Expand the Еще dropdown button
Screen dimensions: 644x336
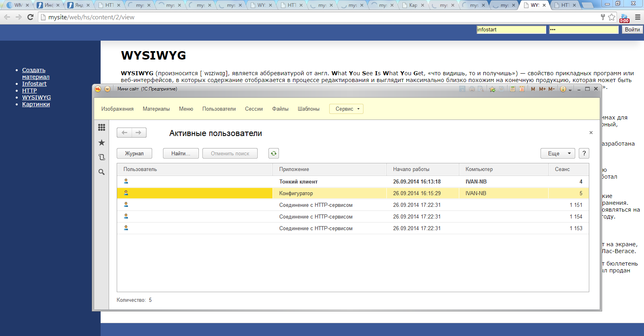558,153
